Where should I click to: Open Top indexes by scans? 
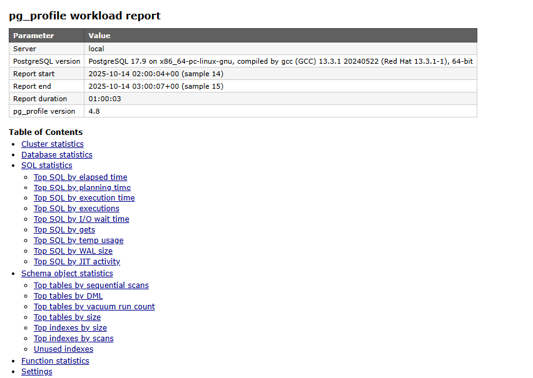[x=74, y=339]
